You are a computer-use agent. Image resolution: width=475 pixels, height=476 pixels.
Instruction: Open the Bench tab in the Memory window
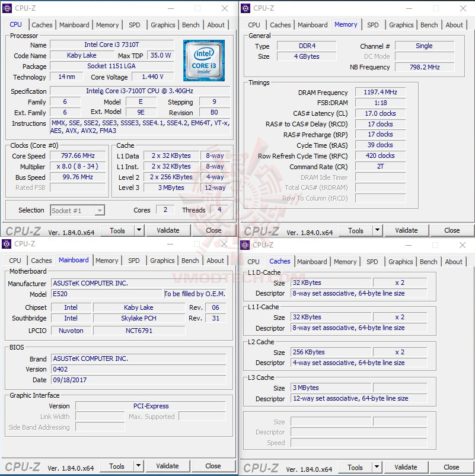click(429, 25)
